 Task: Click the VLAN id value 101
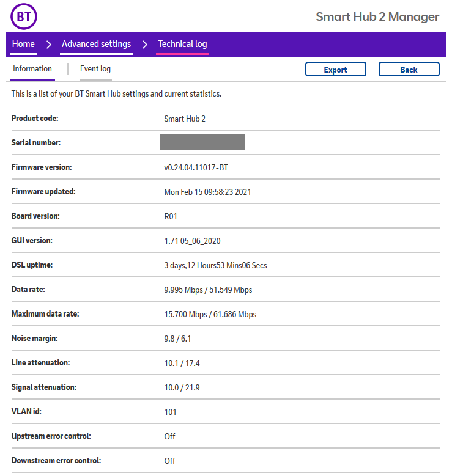coord(170,412)
